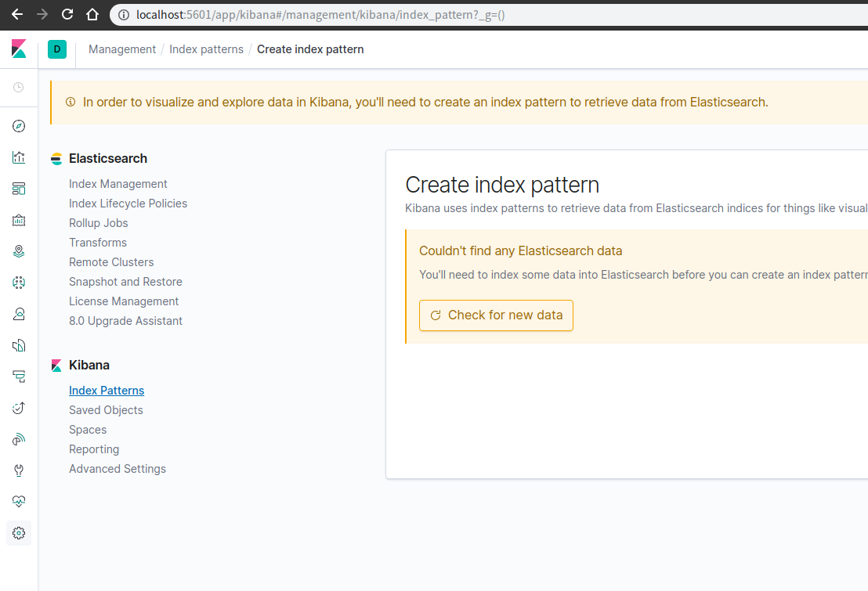868x591 pixels.
Task: Open Logs icon in sidebar
Action: [x=19, y=346]
